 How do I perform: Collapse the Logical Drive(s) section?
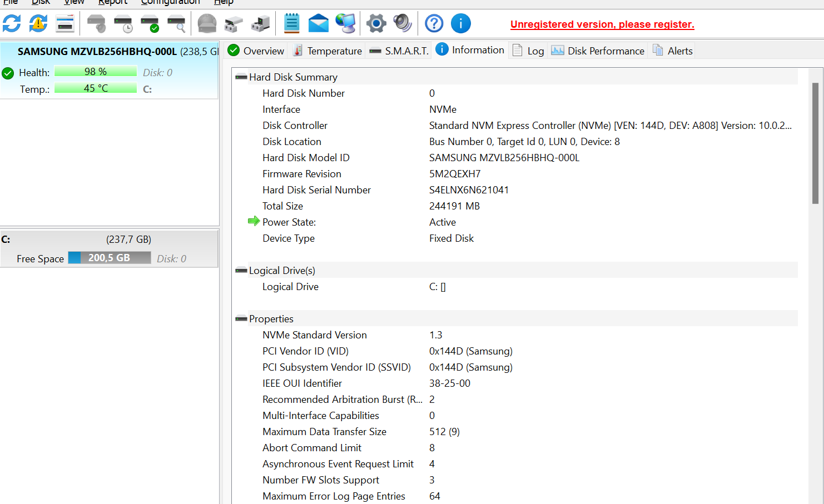(x=241, y=271)
